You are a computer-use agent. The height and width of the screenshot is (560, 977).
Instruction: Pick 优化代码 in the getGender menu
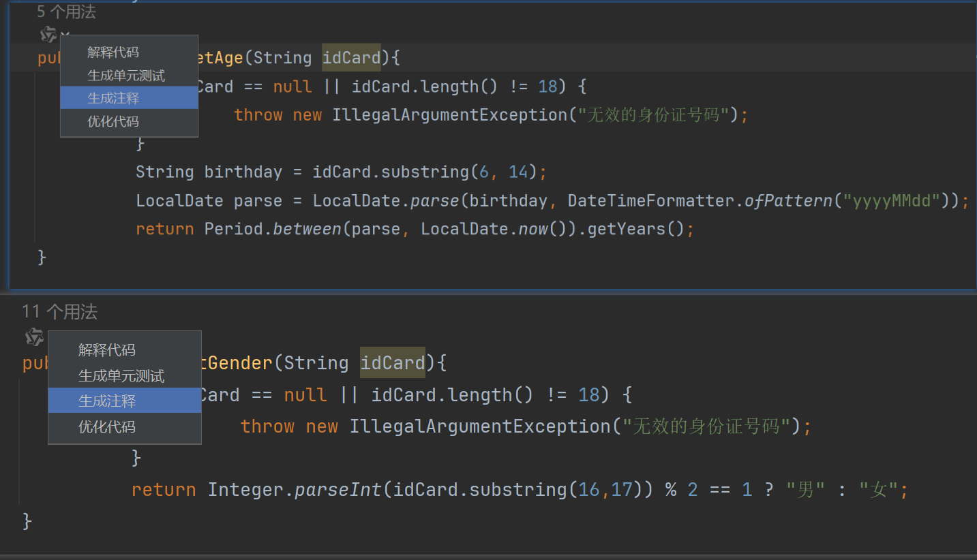[x=107, y=427]
